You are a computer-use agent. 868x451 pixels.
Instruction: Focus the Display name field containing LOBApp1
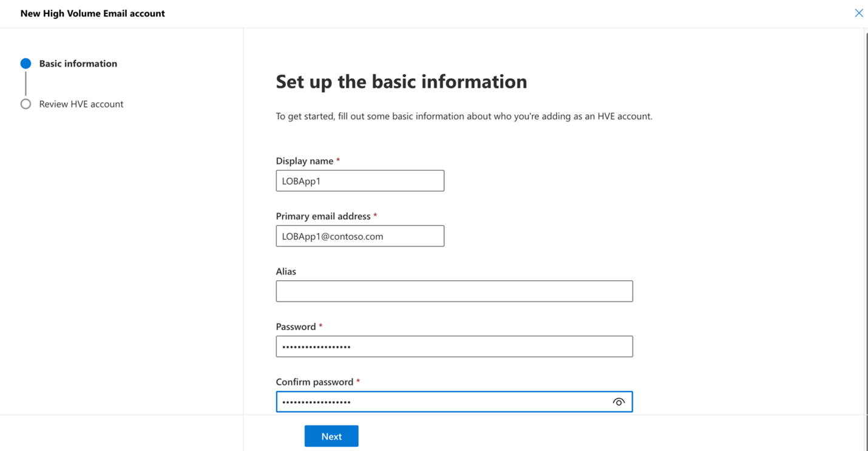pos(359,181)
